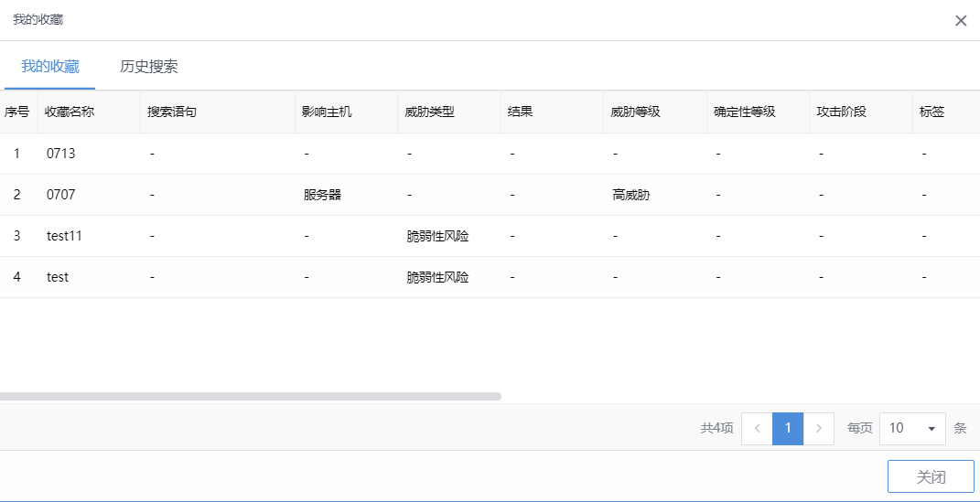The image size is (980, 502).
Task: Click the 收藏名称 column header
Action: pos(70,112)
